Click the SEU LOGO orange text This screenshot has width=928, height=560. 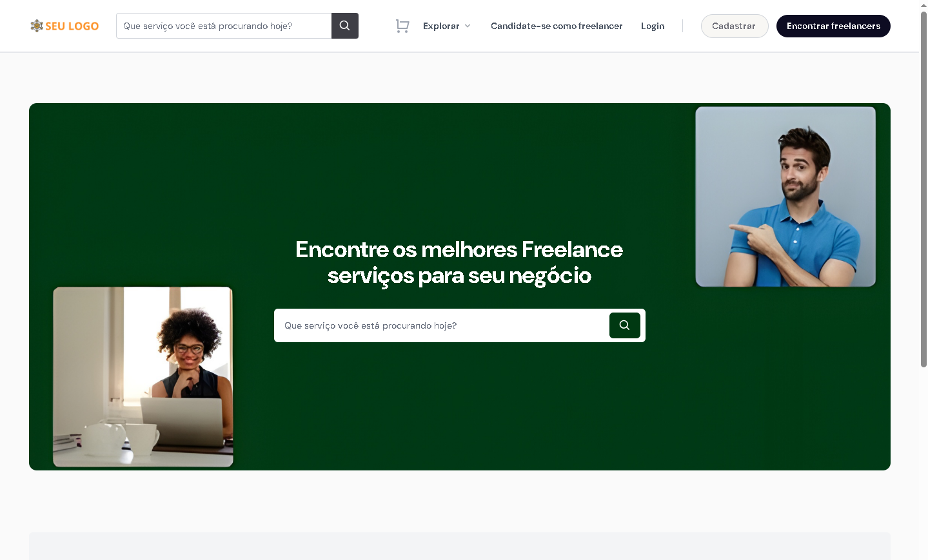(x=72, y=26)
